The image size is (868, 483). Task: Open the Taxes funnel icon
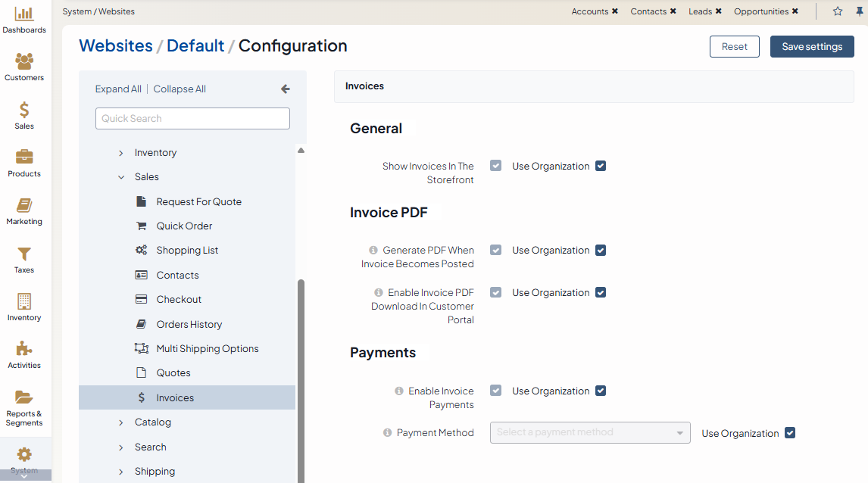[24, 254]
